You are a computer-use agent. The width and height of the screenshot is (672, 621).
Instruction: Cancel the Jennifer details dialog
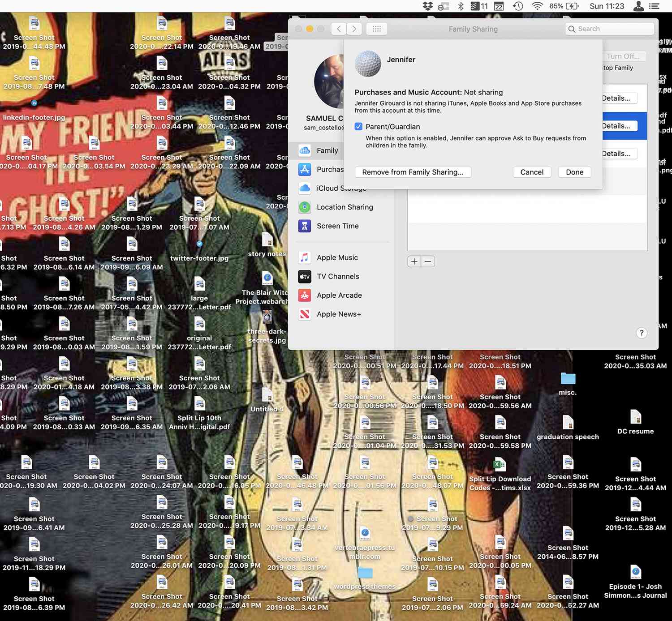pyautogui.click(x=531, y=172)
